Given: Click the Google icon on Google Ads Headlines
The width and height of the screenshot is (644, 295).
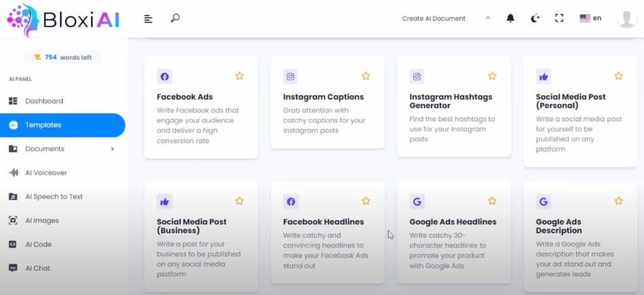Looking at the screenshot, I should (x=417, y=202).
